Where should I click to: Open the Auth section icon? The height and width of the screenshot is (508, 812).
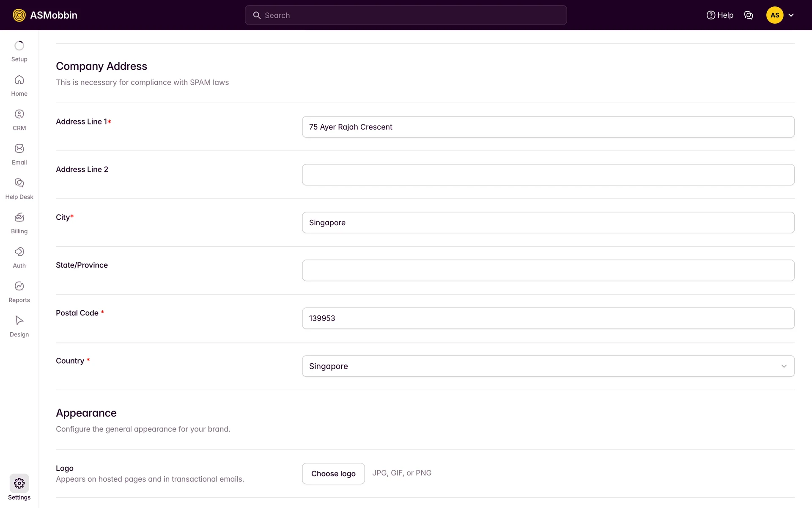coord(19,252)
